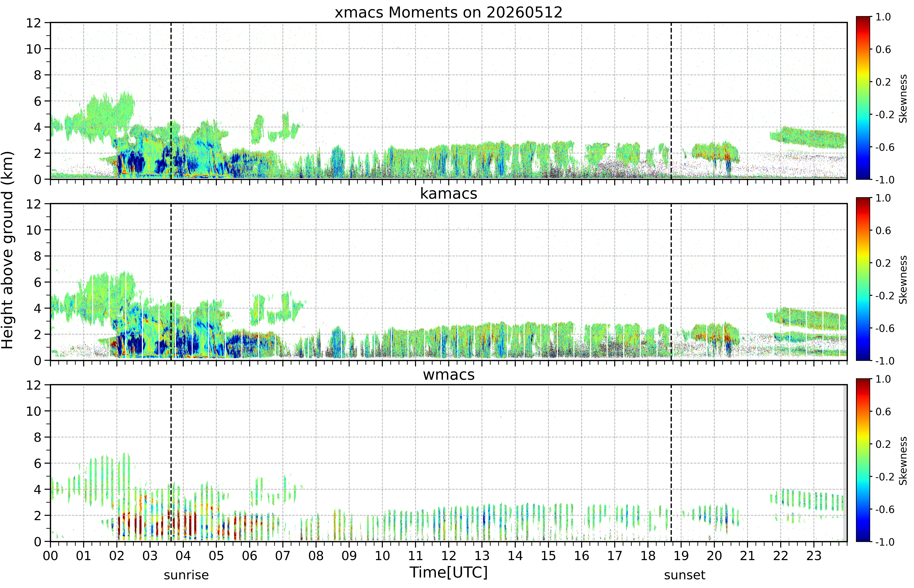Click the 'Height above ground (km)' axis label

pyautogui.click(x=8, y=250)
